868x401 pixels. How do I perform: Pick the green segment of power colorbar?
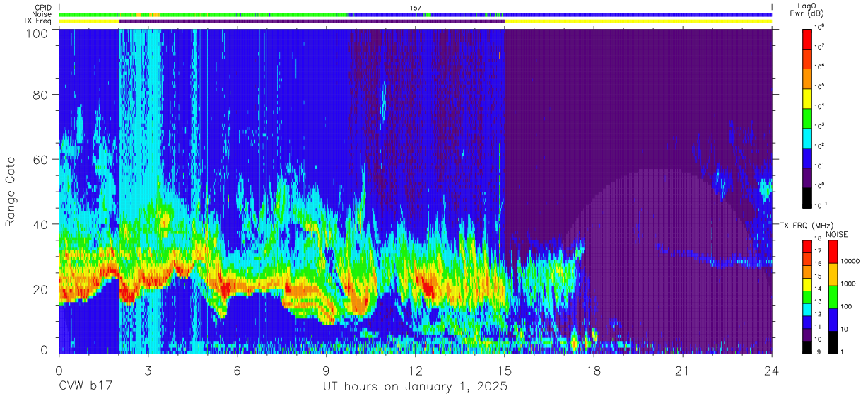click(x=809, y=117)
